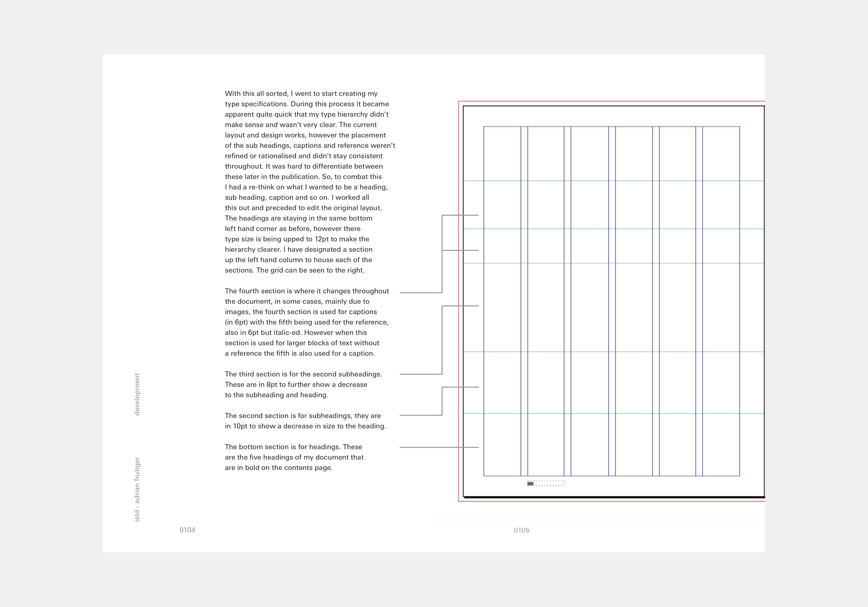Click the line "to the subheading and heading."
868x607 pixels.
(x=276, y=395)
